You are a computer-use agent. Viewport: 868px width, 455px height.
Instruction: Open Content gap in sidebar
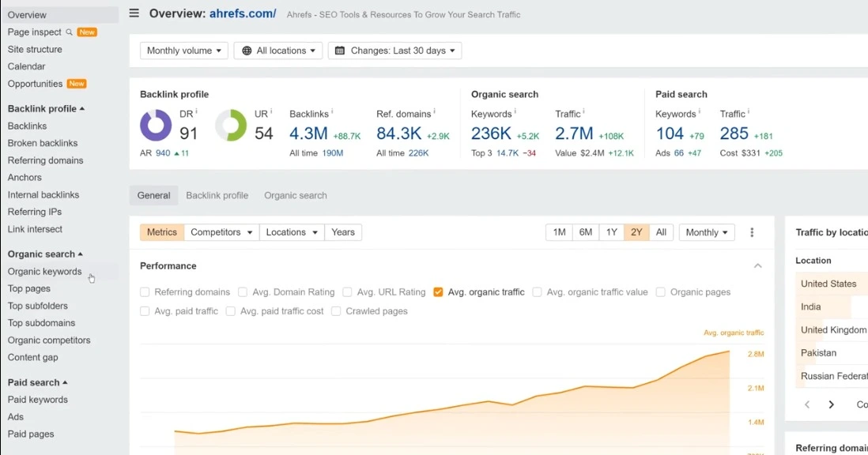tap(32, 357)
